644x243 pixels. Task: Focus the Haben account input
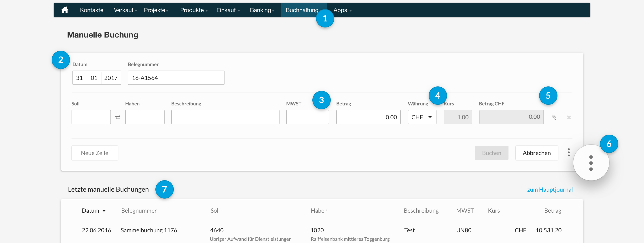click(145, 117)
